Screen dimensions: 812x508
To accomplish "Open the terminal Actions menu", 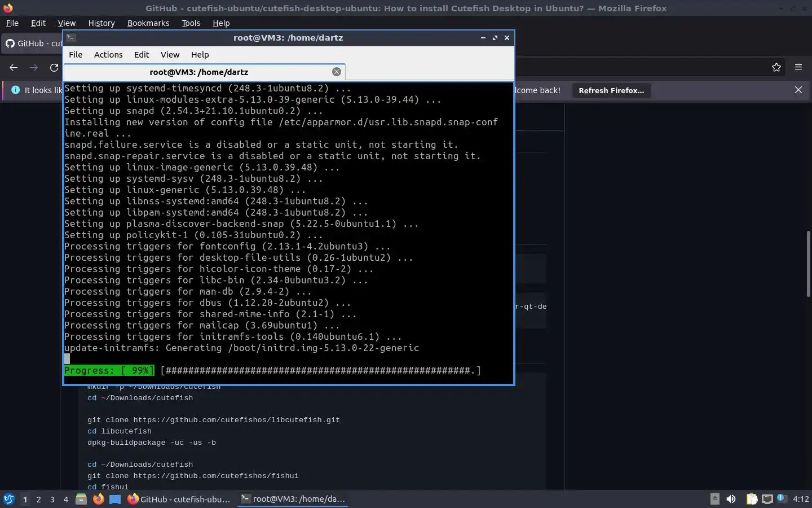I will click(108, 55).
